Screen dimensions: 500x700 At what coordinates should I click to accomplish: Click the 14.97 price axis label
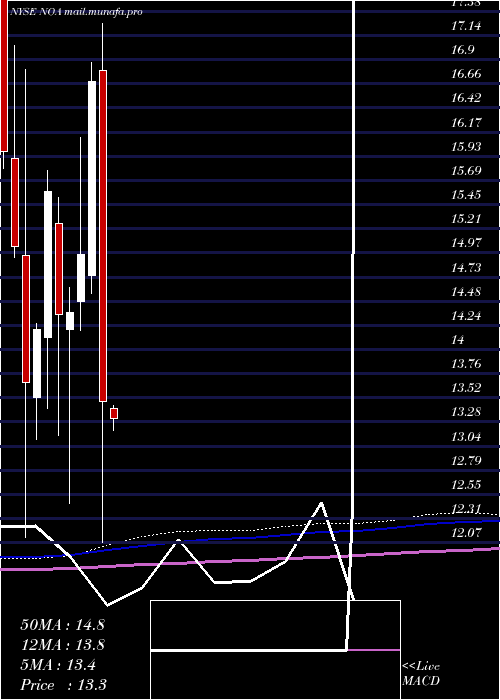pyautogui.click(x=466, y=243)
